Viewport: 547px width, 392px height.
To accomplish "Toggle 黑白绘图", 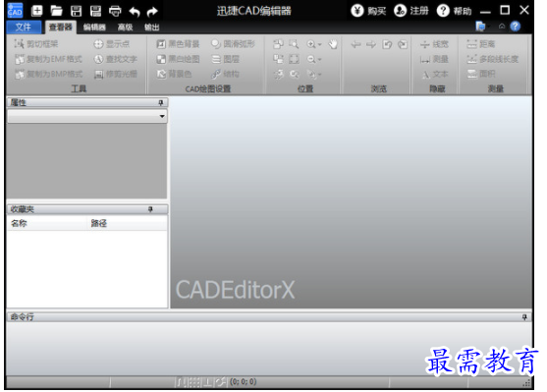I will pos(178,59).
